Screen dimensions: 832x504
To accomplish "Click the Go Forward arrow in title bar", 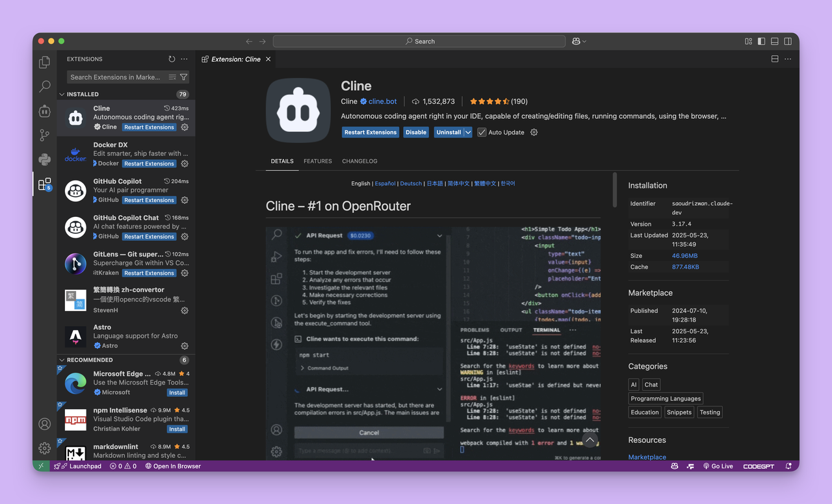I will pos(262,41).
